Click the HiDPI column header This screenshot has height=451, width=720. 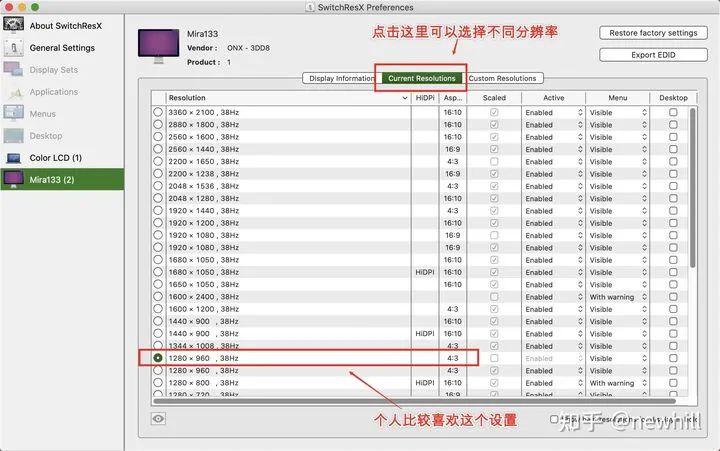tap(425, 98)
